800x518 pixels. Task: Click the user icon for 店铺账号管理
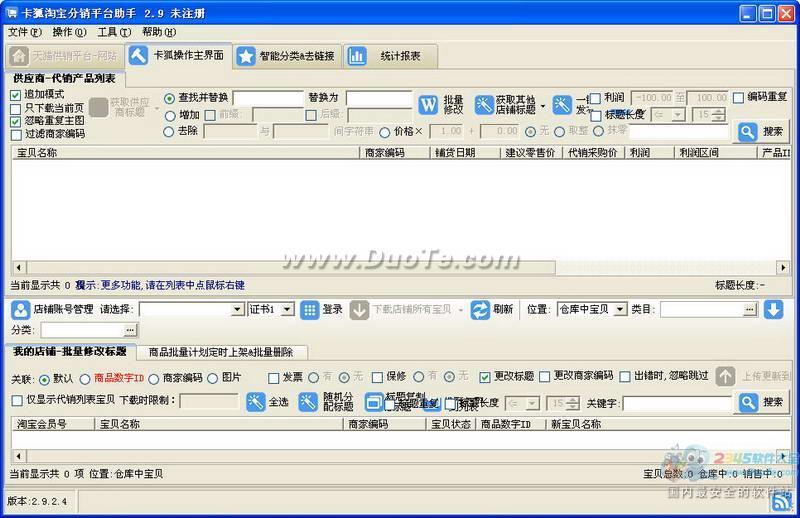point(20,309)
